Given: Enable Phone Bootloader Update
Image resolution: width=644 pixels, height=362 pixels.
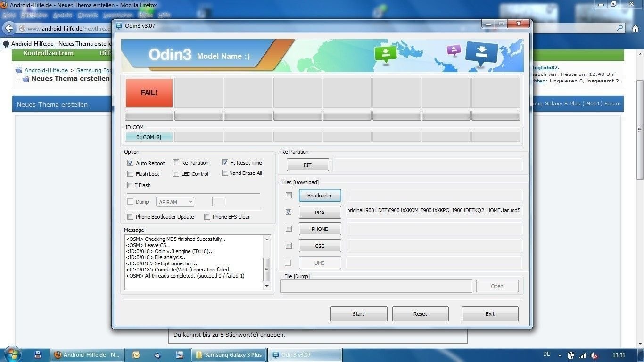Looking at the screenshot, I should (131, 217).
